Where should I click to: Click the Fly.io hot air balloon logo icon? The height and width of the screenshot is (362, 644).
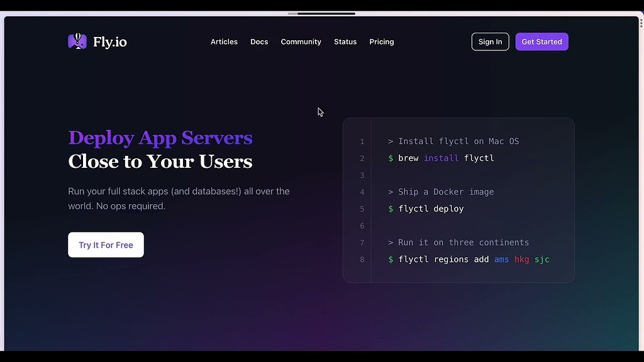(x=77, y=41)
